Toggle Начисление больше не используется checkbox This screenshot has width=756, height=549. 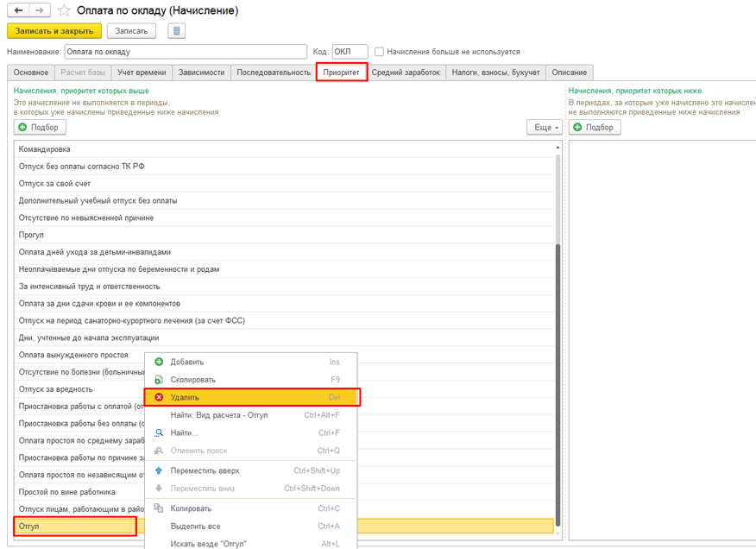click(379, 52)
